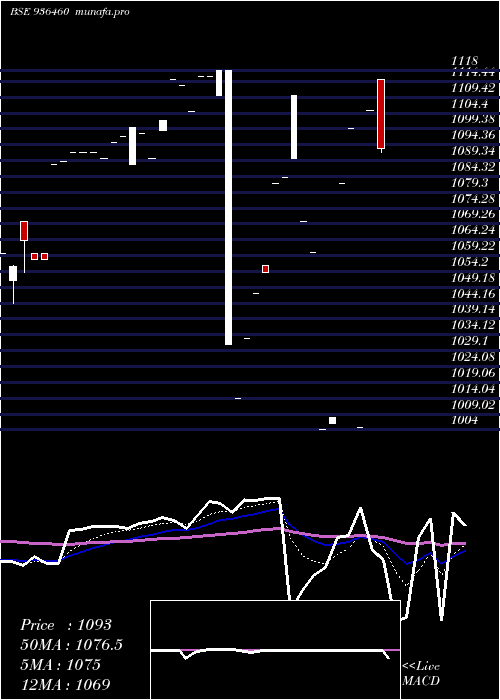The width and height of the screenshot is (500, 700).
Task: Click the 1089.34 price level label
Action: pos(473,151)
